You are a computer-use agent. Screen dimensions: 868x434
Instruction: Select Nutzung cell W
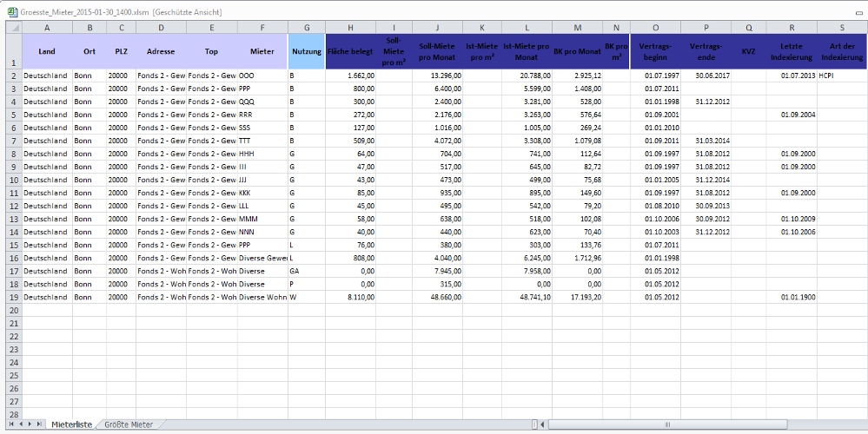(307, 297)
